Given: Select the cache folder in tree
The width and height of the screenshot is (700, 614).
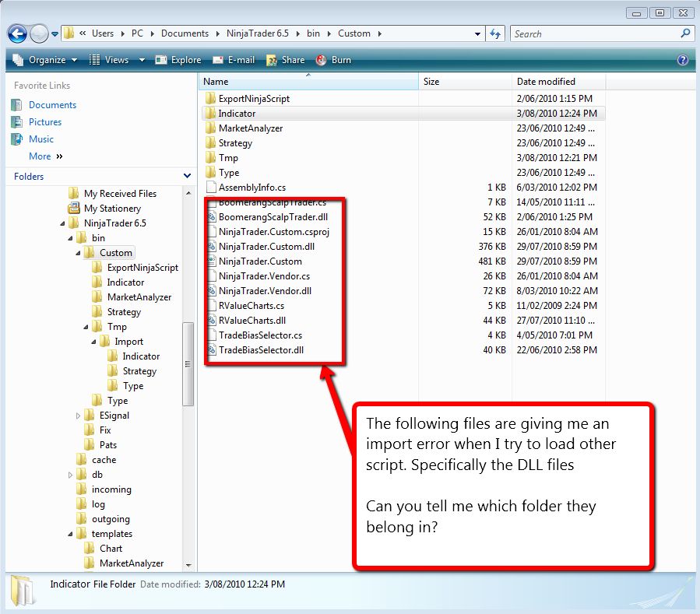Looking at the screenshot, I should click(x=96, y=460).
